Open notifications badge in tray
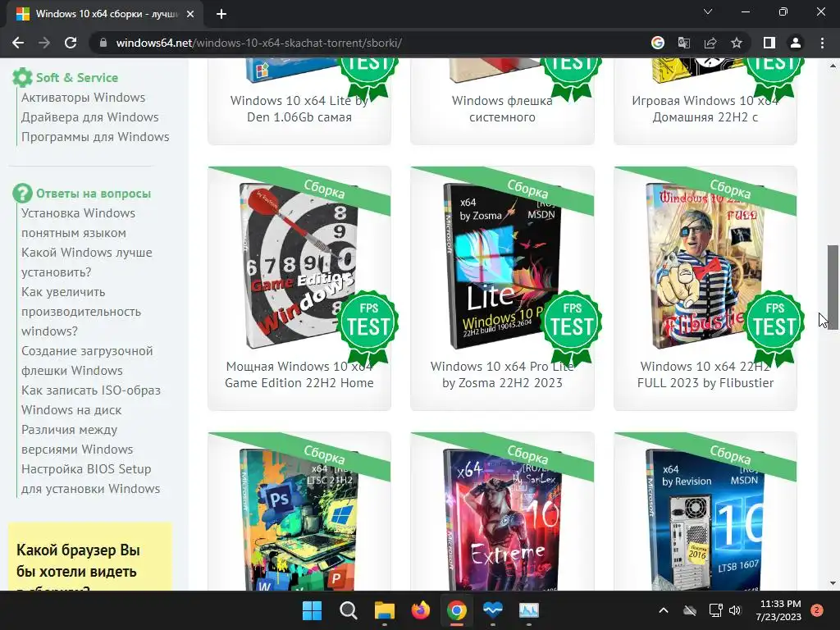 point(817,609)
